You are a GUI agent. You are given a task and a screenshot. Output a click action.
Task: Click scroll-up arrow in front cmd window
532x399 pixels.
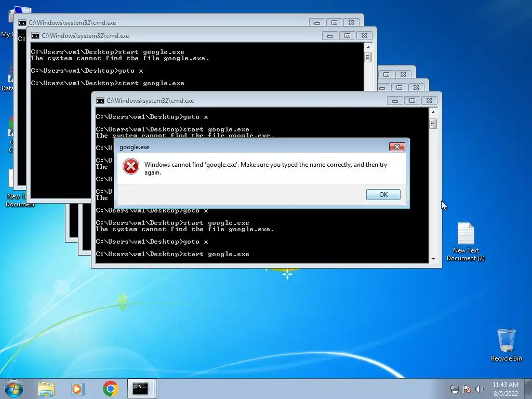(433, 112)
